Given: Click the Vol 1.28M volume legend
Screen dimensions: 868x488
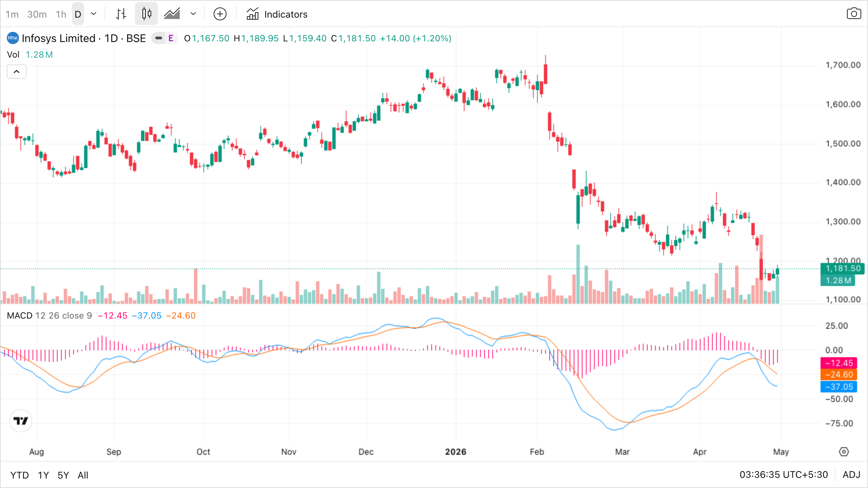Looking at the screenshot, I should pyautogui.click(x=30, y=55).
